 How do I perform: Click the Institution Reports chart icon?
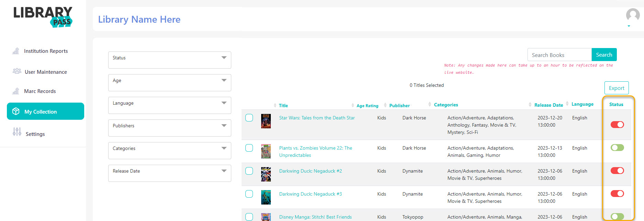(16, 51)
